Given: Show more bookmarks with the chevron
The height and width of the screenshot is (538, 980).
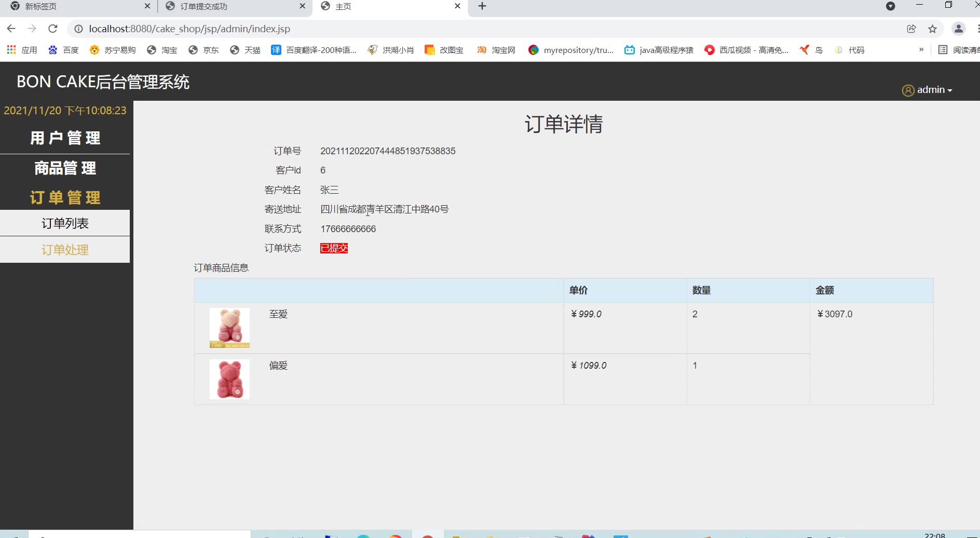Looking at the screenshot, I should pos(921,50).
